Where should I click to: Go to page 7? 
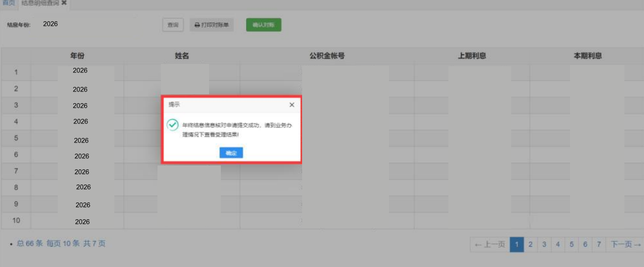[599, 245]
